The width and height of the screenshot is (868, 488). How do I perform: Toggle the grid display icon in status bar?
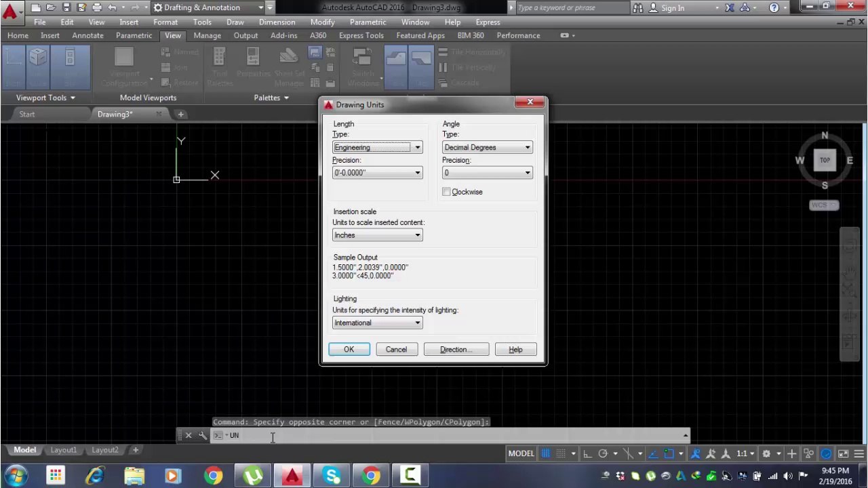point(545,453)
